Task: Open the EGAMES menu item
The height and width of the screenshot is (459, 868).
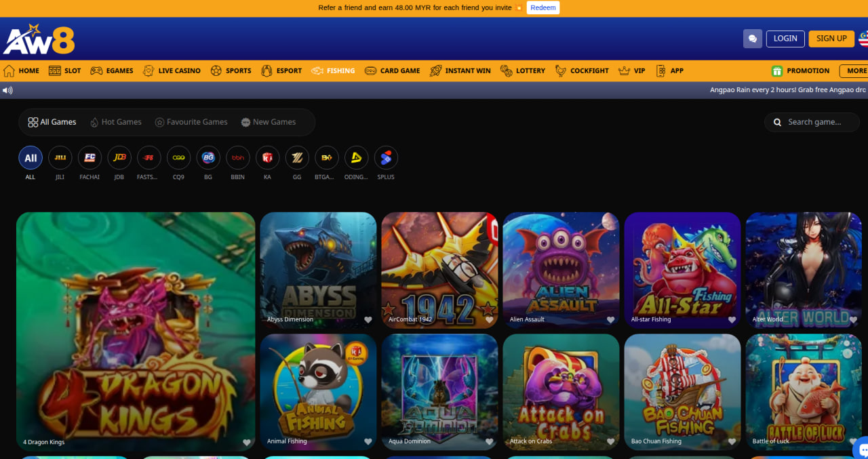Action: pos(112,71)
